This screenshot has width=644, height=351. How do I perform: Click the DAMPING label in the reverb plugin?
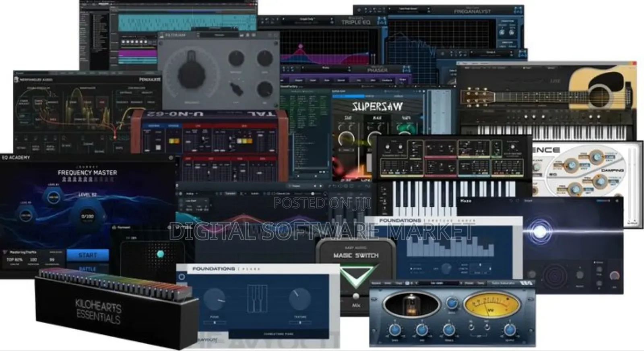pos(613,170)
